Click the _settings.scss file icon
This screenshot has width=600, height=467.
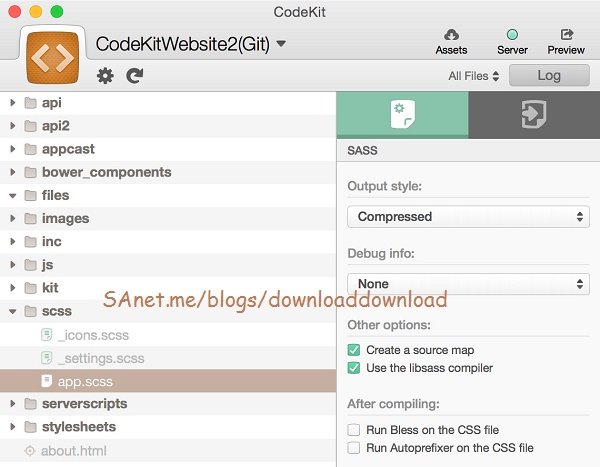[46, 358]
